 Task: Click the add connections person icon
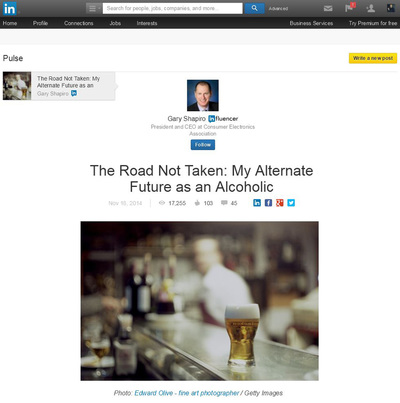point(370,8)
